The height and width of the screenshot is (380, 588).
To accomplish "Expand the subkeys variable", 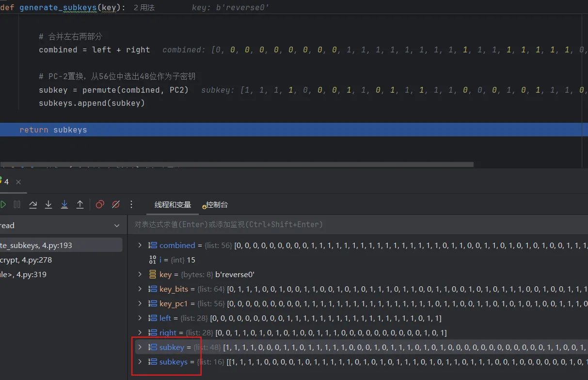I will pos(141,362).
